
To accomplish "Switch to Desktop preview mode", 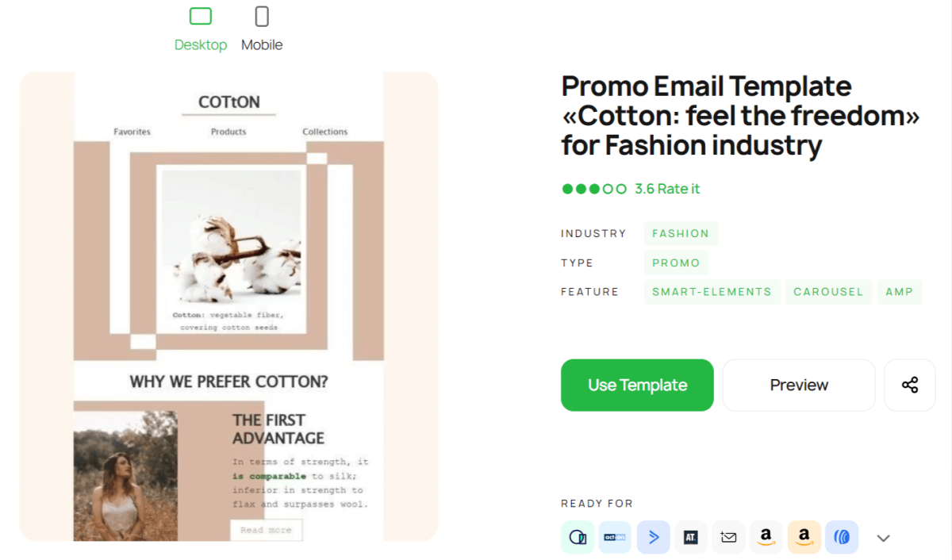I will [x=201, y=28].
